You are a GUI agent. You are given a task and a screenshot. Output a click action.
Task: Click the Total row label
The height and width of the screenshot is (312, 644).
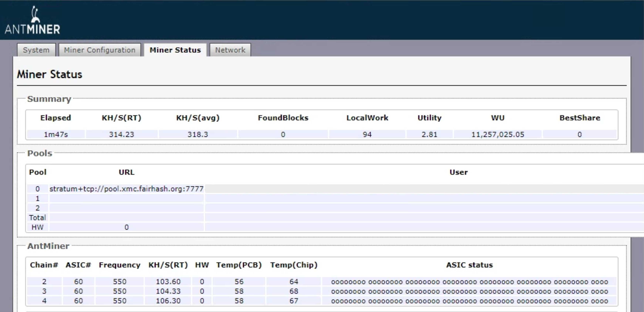(38, 218)
